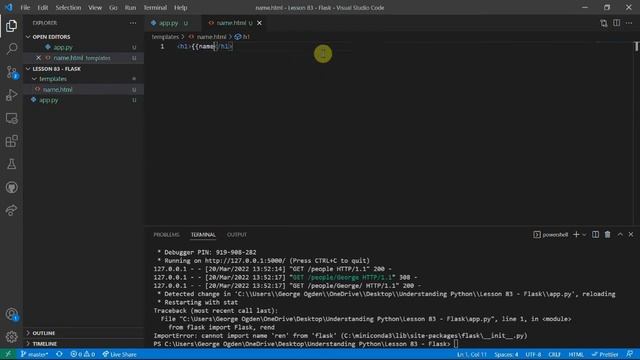Click line 1 code in the editor
Viewport: 640px width, 360px height.
click(x=205, y=47)
